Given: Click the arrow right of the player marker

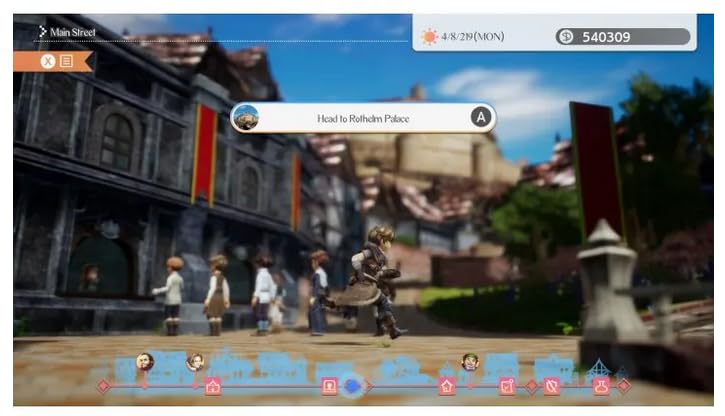Looking at the screenshot, I should (369, 385).
